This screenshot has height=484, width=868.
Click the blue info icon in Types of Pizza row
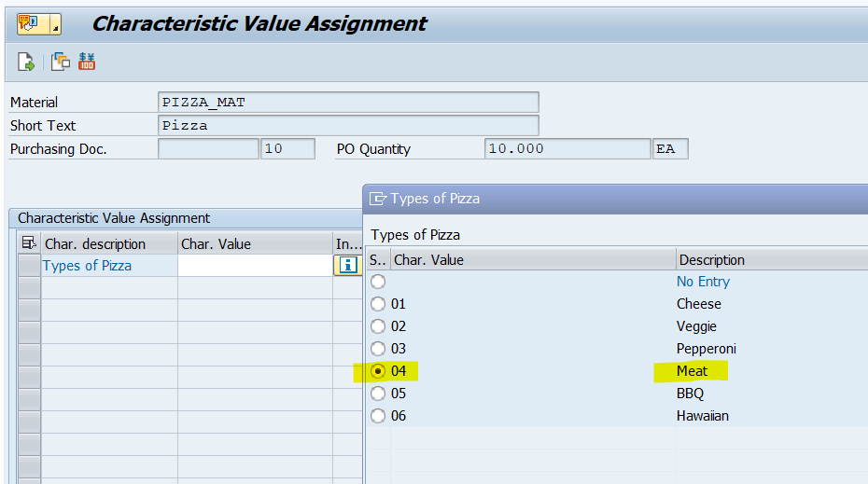coord(348,266)
